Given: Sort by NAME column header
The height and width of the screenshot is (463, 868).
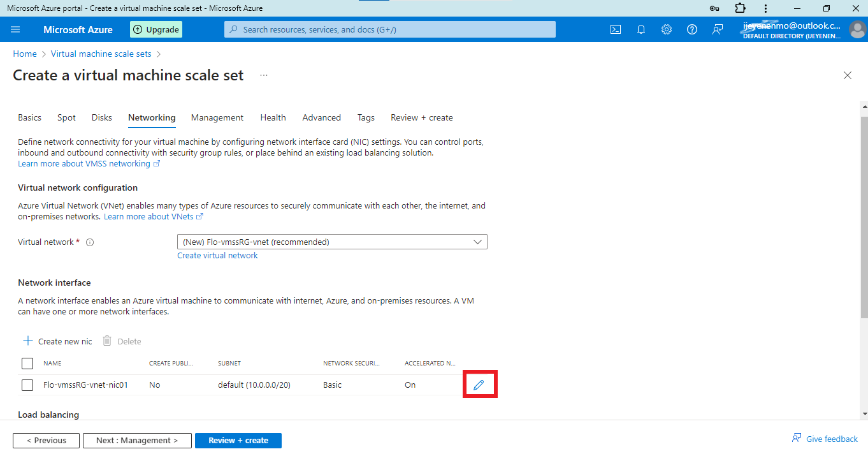Looking at the screenshot, I should (52, 363).
